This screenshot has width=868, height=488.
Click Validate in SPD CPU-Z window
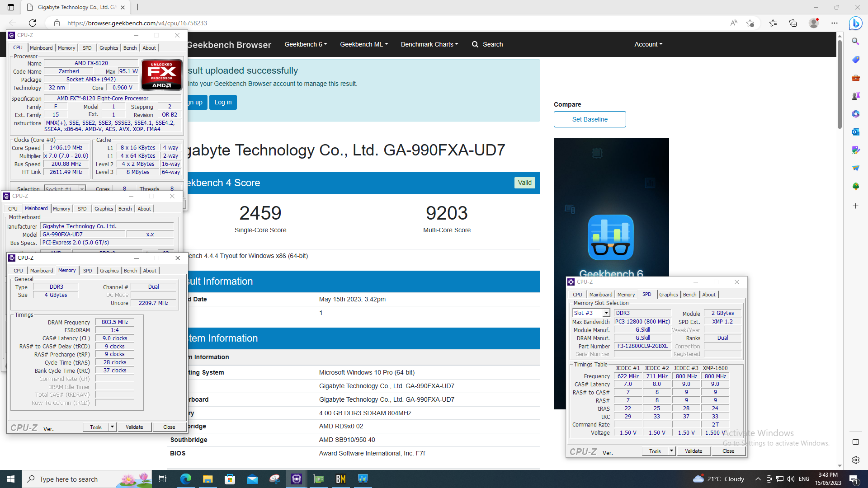[x=693, y=451]
